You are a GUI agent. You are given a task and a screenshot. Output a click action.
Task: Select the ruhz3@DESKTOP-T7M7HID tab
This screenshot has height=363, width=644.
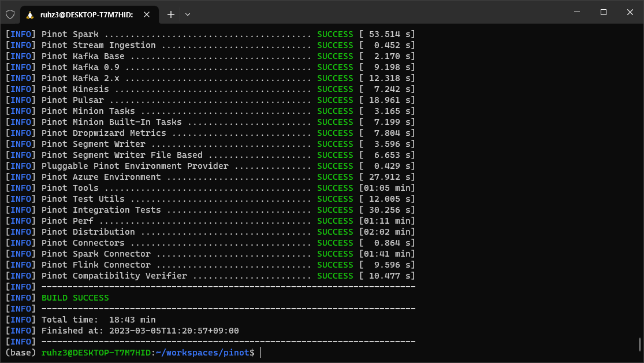[89, 15]
